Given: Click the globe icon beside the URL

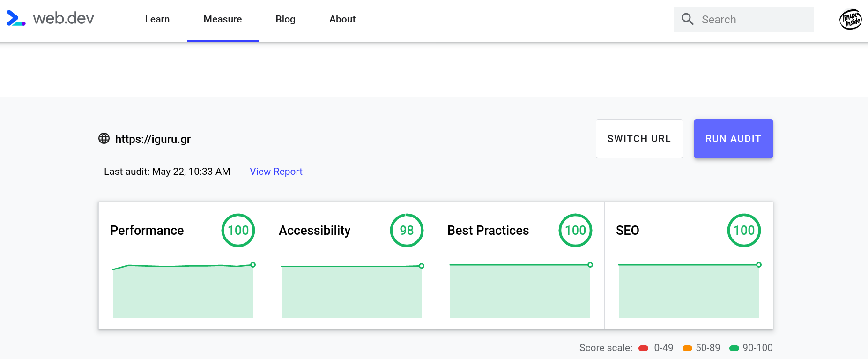Looking at the screenshot, I should point(104,138).
